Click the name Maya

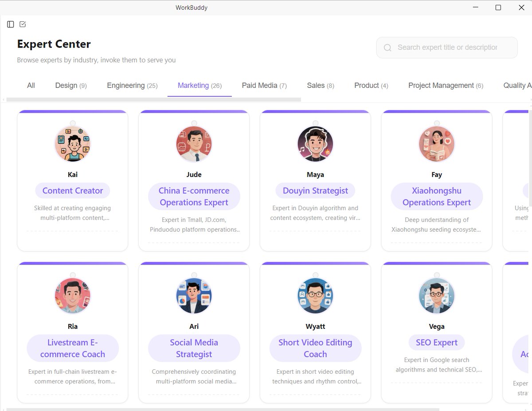point(315,175)
